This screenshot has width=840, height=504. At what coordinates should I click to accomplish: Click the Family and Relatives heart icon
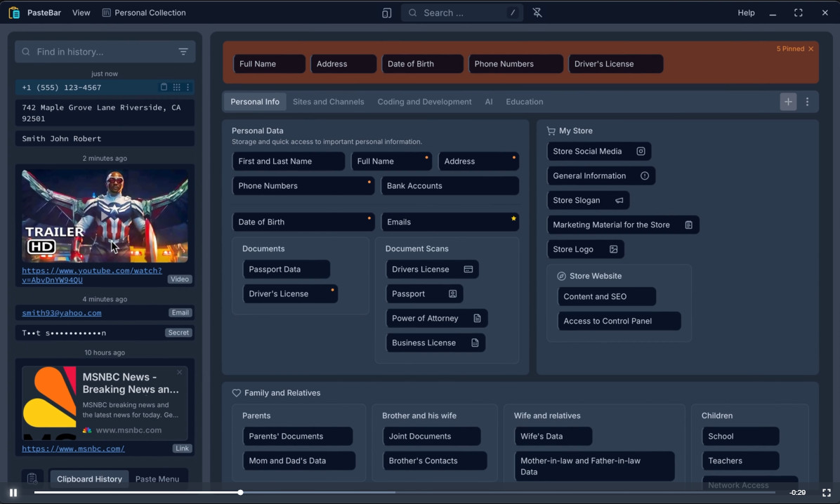(236, 392)
